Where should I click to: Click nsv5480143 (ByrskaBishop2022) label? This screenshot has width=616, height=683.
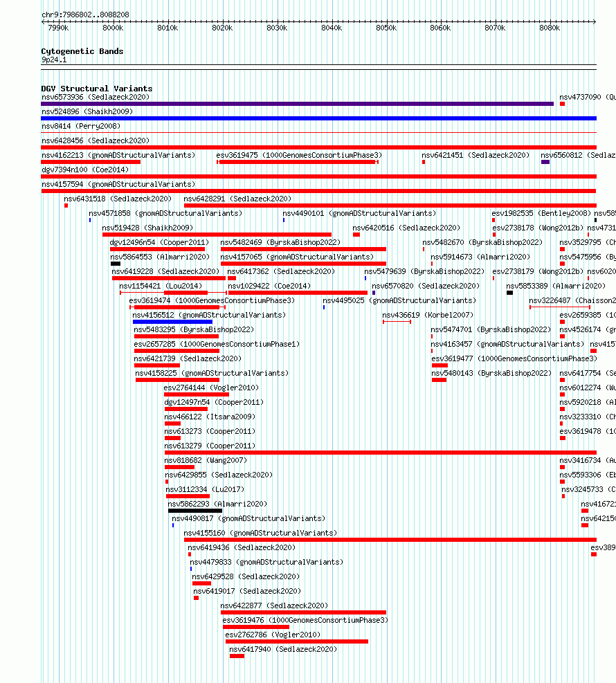(x=491, y=373)
